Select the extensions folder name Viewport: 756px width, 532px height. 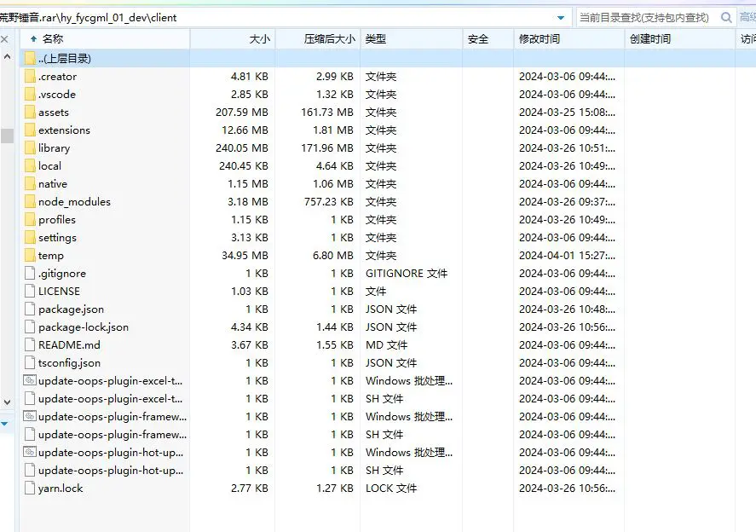click(64, 130)
